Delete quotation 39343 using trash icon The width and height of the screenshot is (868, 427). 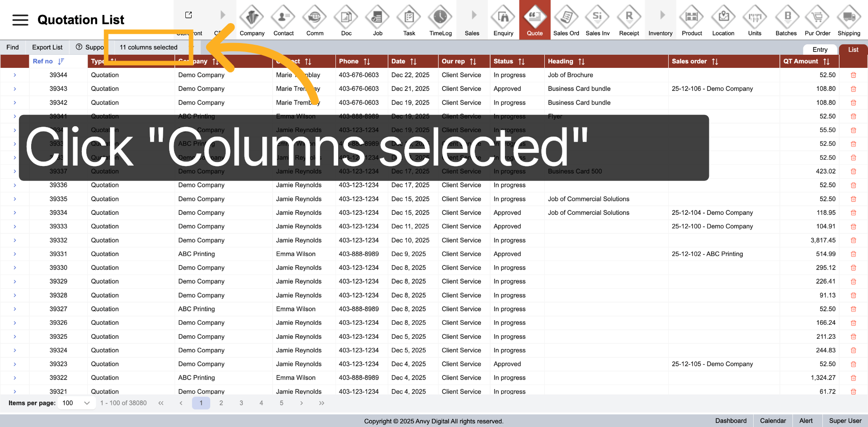click(x=853, y=89)
